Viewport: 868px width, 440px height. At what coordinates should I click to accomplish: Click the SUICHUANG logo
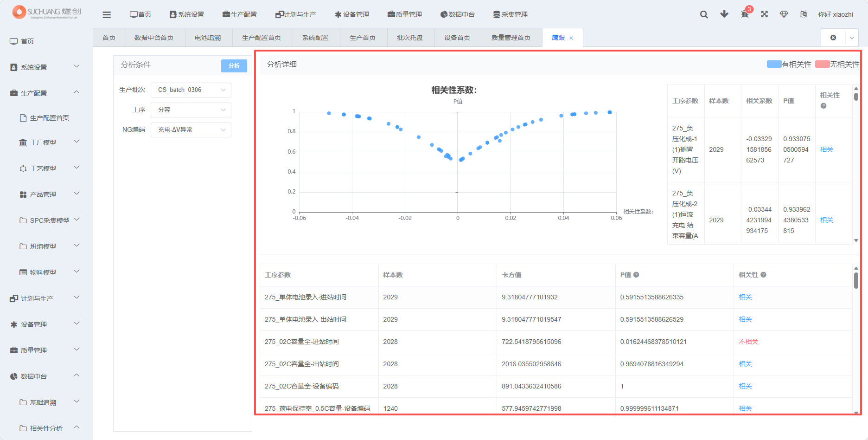point(46,13)
